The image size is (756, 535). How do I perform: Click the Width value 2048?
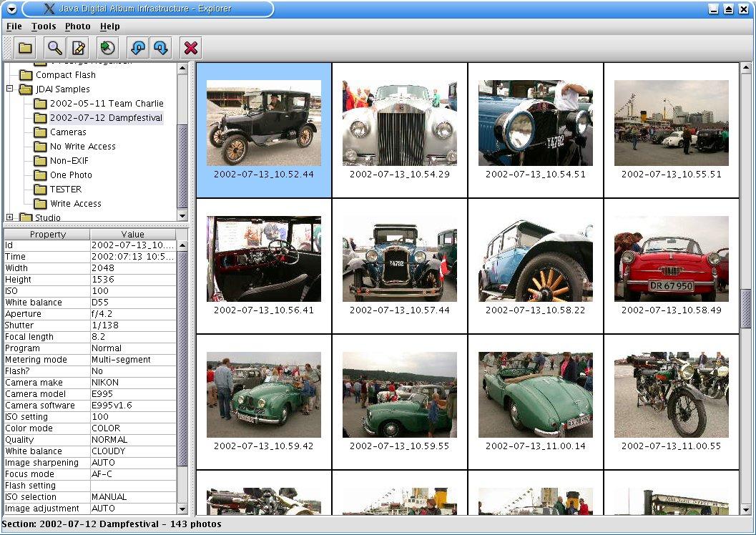point(133,268)
